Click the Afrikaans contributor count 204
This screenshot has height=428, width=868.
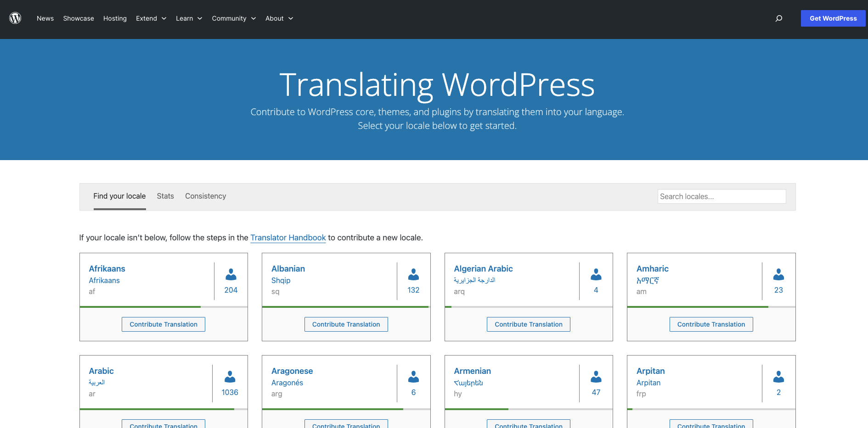[x=231, y=290]
